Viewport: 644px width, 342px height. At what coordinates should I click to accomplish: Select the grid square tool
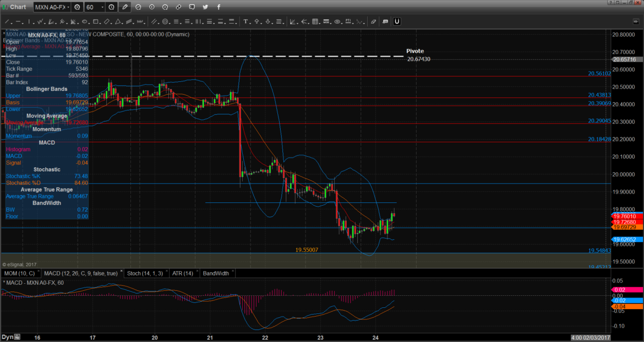click(315, 21)
